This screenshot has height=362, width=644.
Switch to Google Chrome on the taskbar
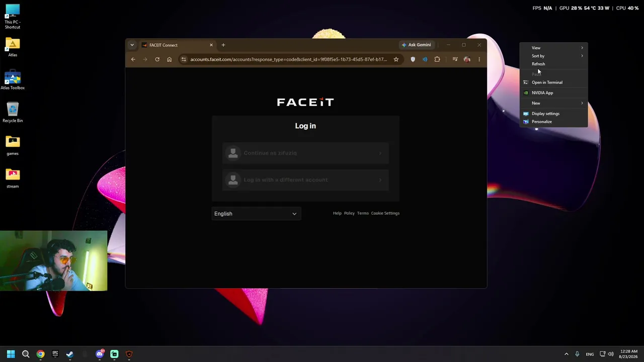(40, 354)
